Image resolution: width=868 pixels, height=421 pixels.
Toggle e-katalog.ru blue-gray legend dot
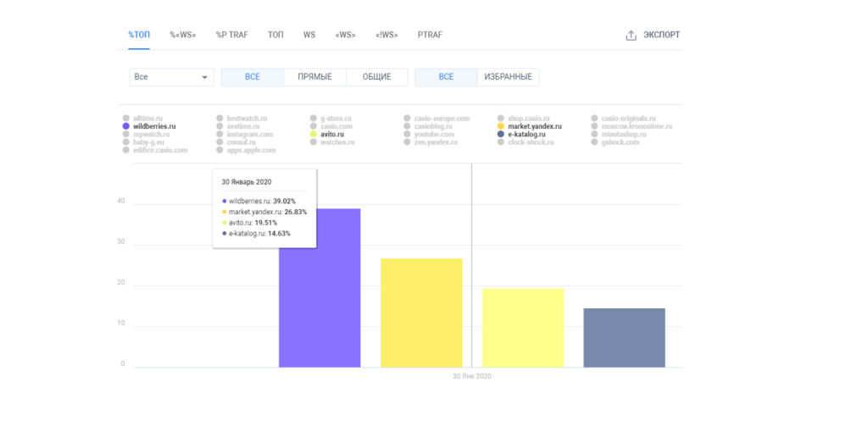(501, 135)
